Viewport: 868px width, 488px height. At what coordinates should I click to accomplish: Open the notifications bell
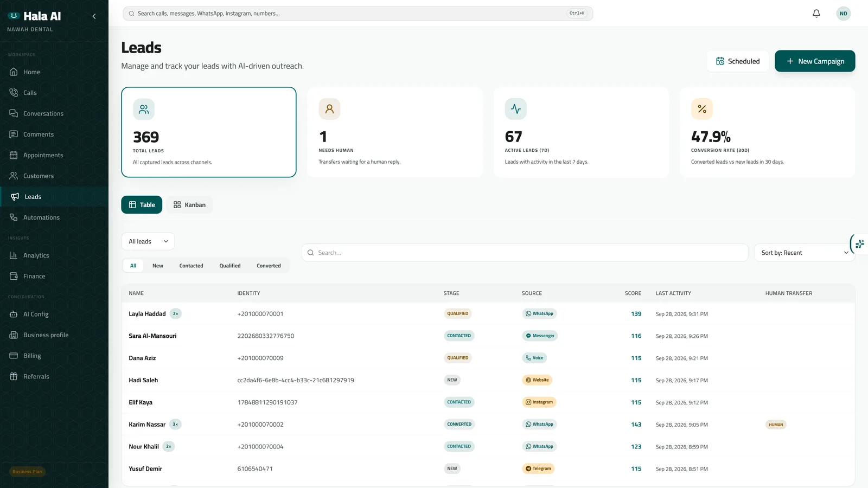click(x=816, y=14)
